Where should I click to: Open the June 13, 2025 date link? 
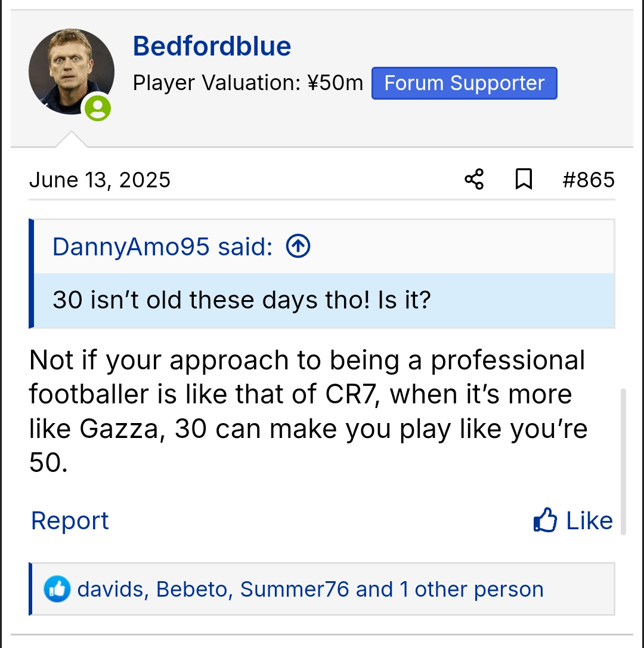[100, 180]
